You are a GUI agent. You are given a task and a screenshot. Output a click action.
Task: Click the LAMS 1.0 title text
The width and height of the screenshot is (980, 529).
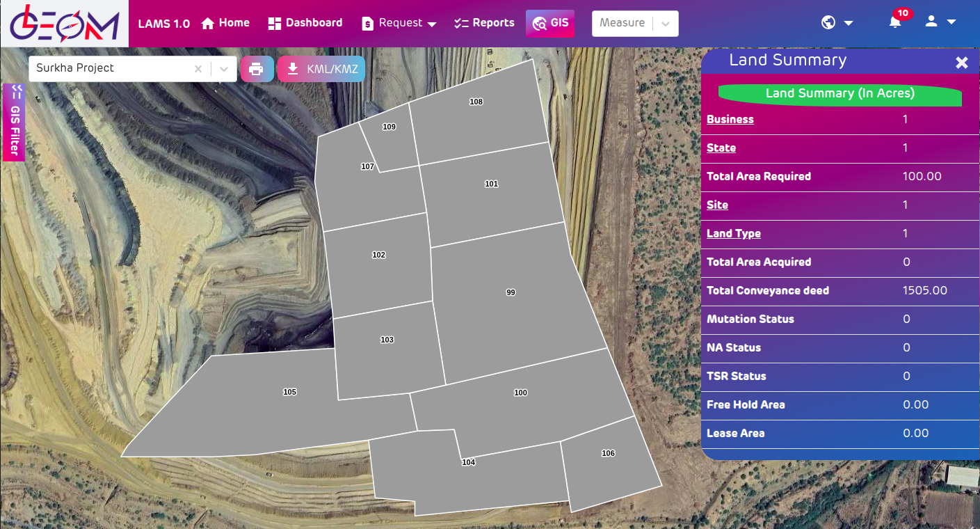tap(164, 24)
